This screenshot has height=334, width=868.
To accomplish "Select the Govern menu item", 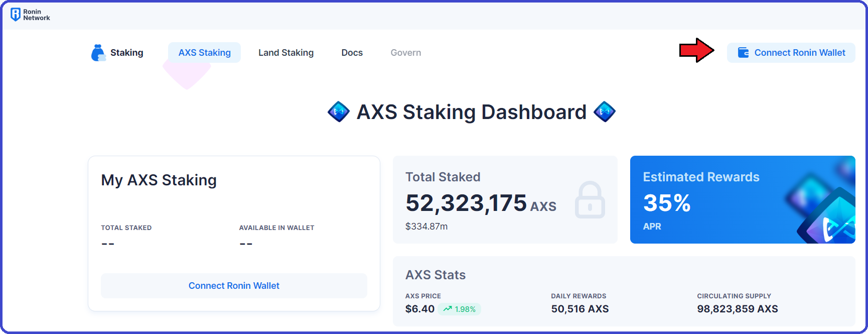I will [406, 53].
